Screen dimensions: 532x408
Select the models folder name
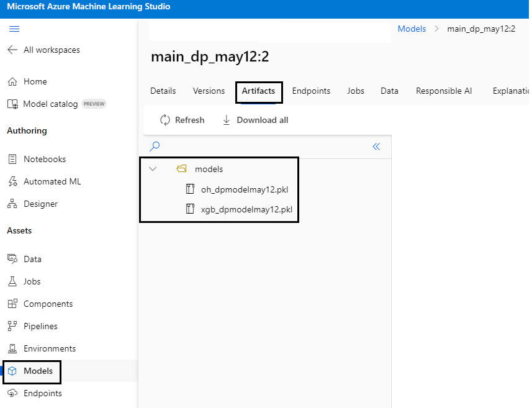[x=209, y=169]
